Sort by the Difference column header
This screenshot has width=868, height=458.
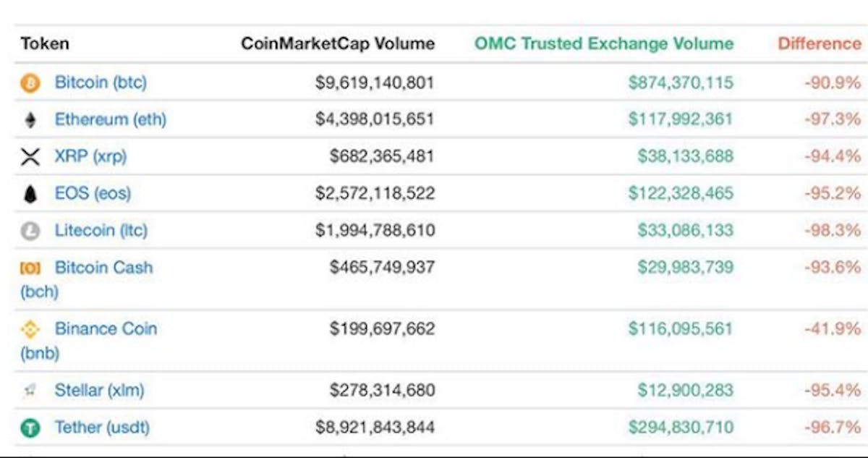click(819, 43)
